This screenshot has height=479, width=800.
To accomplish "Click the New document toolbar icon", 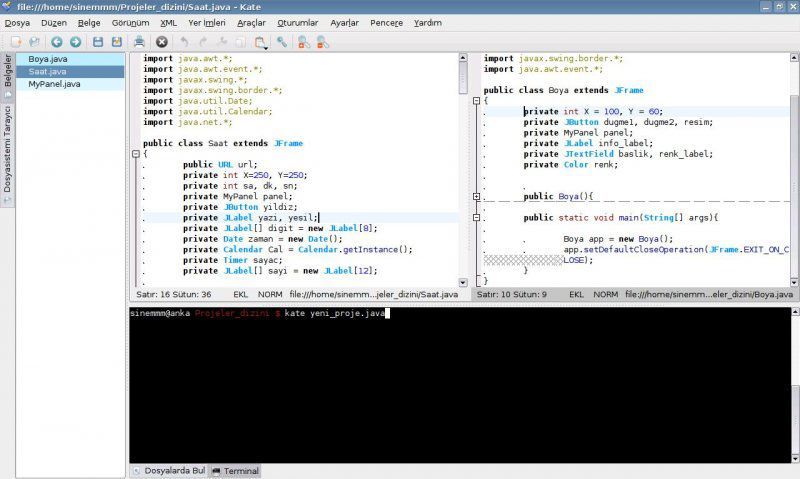I will click(x=16, y=42).
